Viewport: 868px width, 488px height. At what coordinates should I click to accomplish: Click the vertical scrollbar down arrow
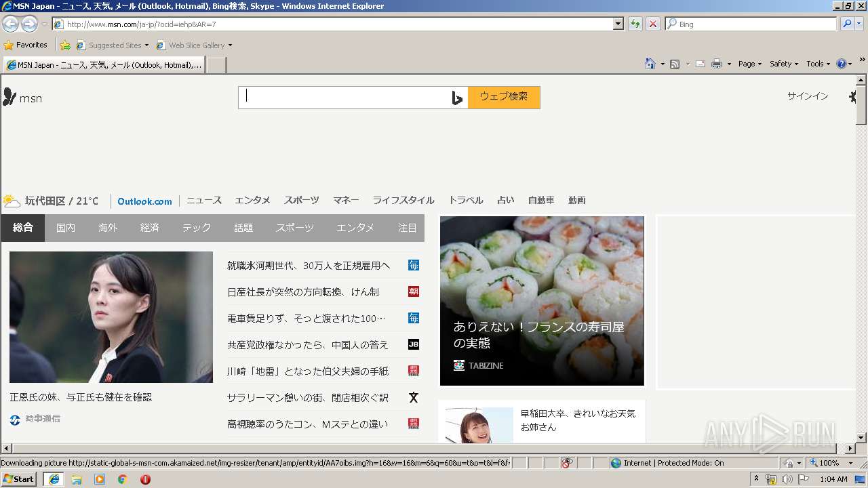(861, 438)
